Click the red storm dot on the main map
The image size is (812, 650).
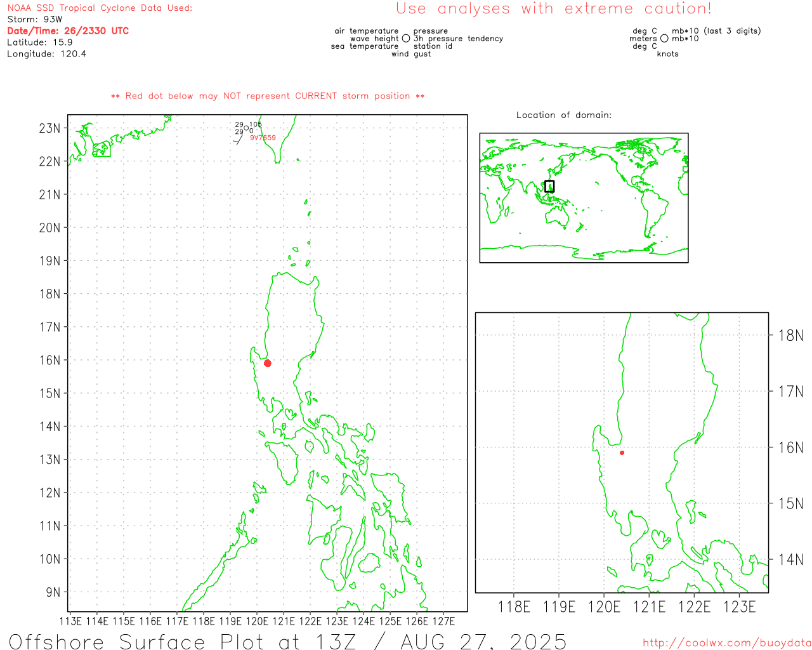pos(267,363)
